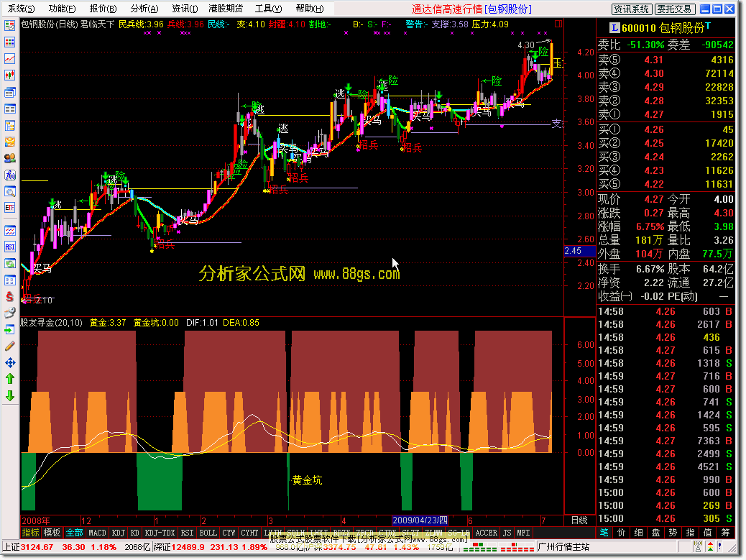Click the two people users icon
The height and width of the screenshot is (560, 746).
tap(9, 158)
